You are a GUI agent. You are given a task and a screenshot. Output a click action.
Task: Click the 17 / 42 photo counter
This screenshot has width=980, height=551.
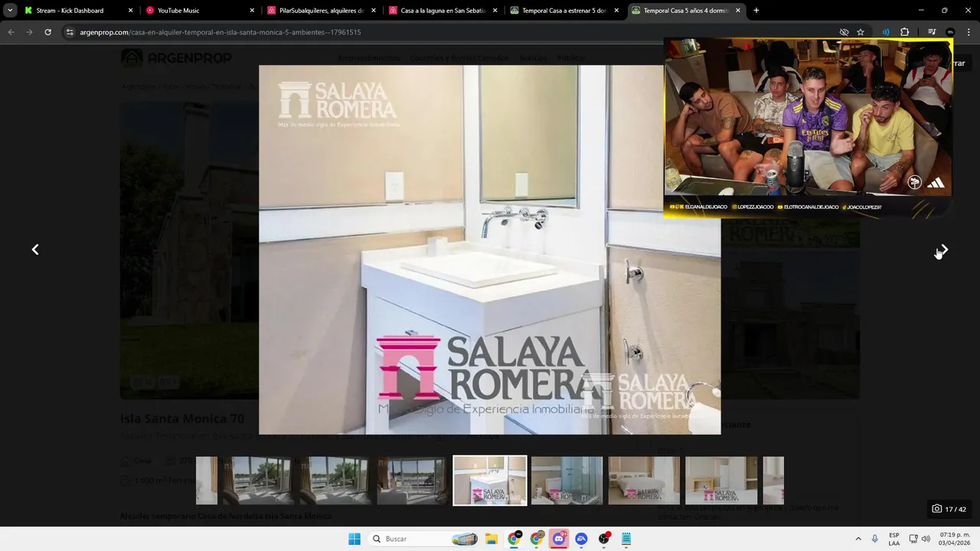(x=949, y=509)
